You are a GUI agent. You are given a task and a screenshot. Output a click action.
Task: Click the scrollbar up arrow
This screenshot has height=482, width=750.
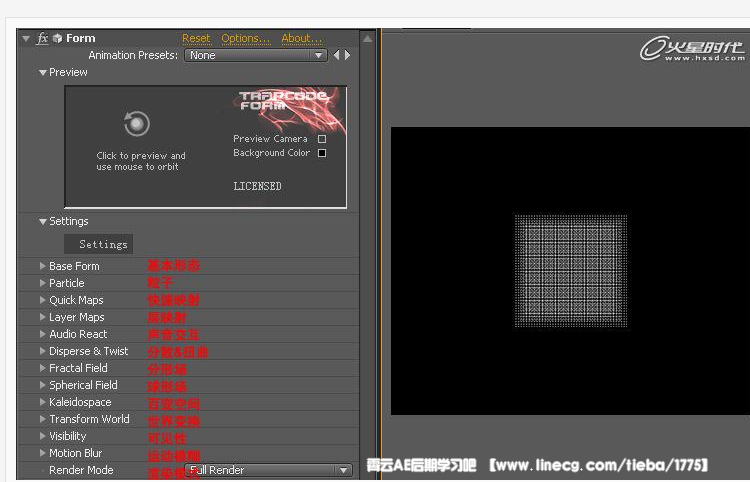tap(368, 39)
